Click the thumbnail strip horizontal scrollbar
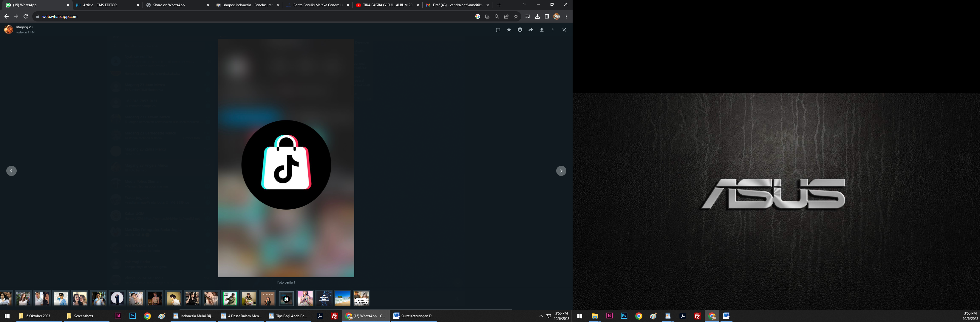Viewport: 980px width, 322px height. (345, 309)
